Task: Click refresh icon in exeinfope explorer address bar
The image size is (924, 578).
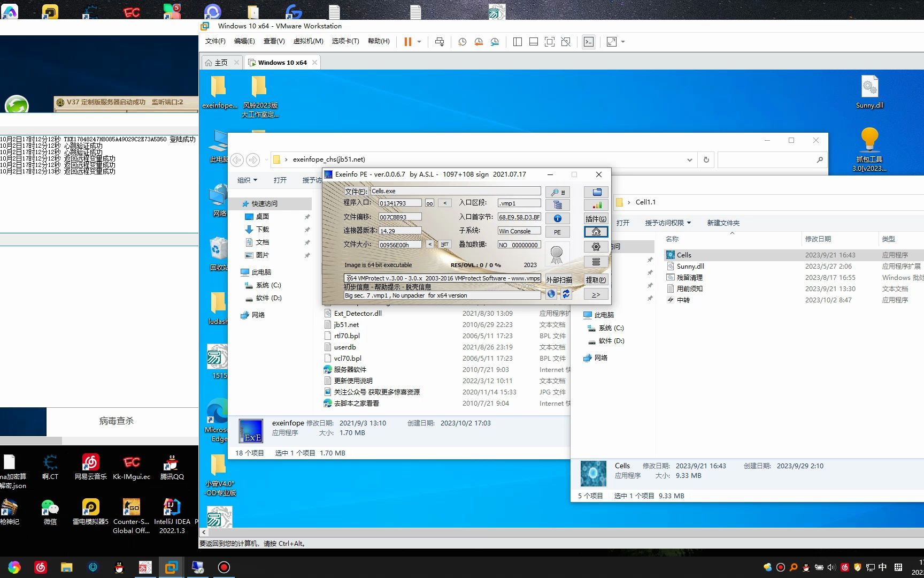Action: click(706, 159)
